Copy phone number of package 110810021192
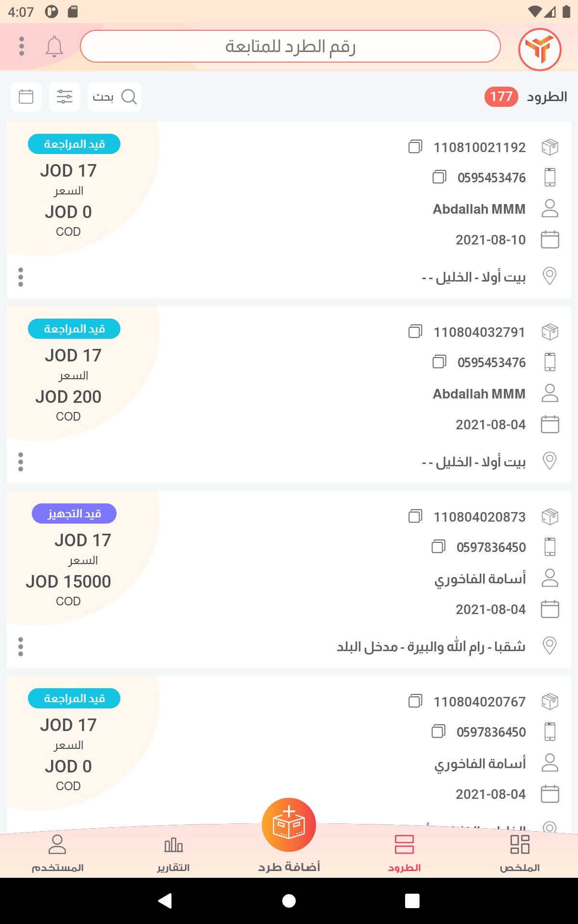The image size is (578, 924). 439,177
